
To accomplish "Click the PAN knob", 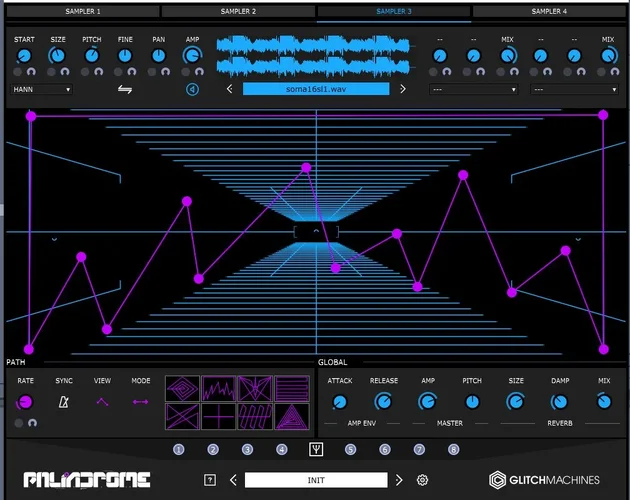I will 159,56.
